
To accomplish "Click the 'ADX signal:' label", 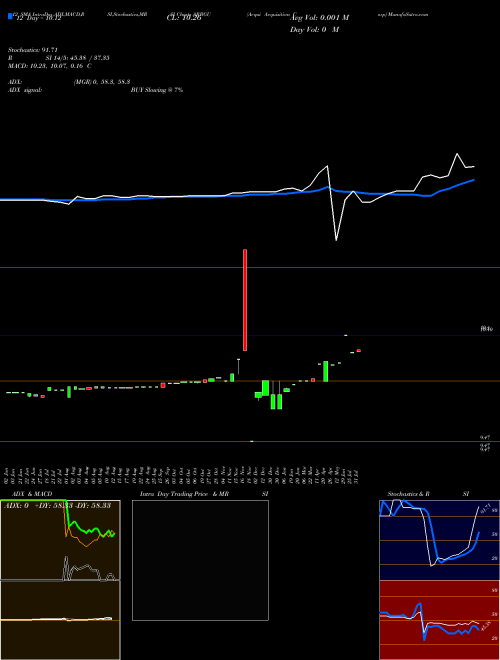I will [24, 90].
